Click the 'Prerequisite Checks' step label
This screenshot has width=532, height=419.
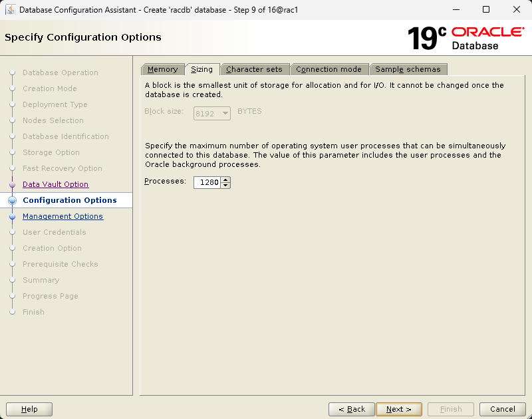point(61,264)
